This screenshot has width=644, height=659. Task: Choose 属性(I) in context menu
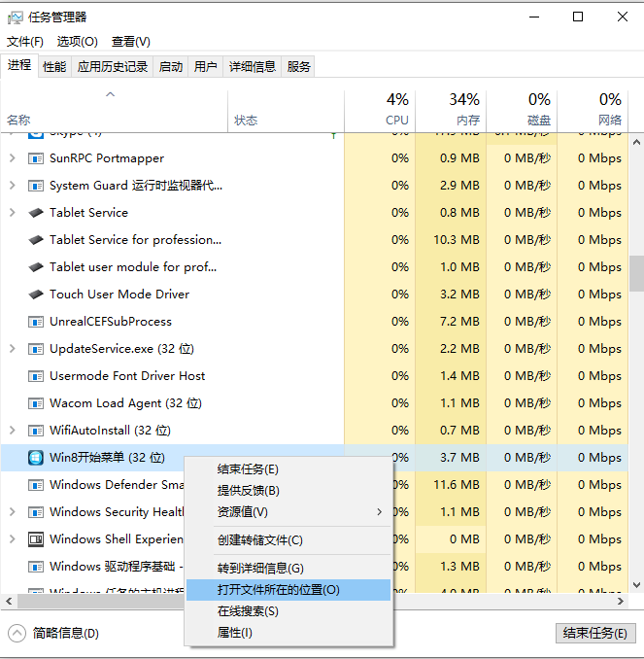click(288, 633)
